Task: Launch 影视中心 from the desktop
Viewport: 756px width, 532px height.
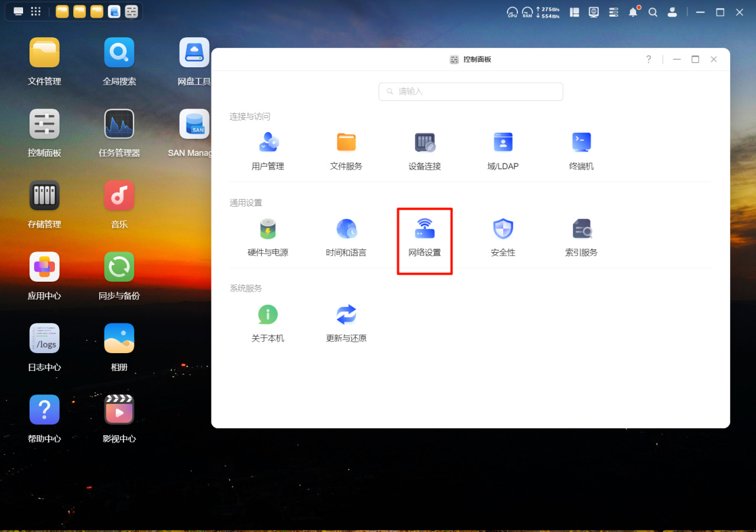Action: [x=119, y=419]
